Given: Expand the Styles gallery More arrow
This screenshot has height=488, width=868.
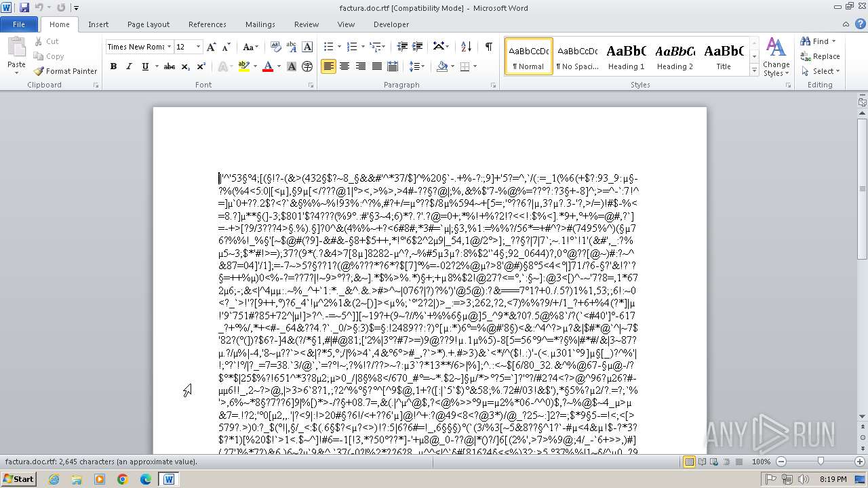Looking at the screenshot, I should (754, 70).
